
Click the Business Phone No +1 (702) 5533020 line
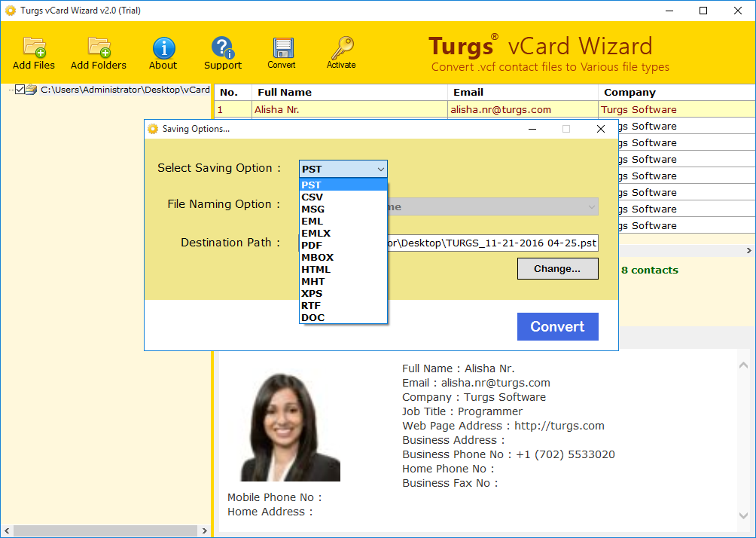pos(509,454)
